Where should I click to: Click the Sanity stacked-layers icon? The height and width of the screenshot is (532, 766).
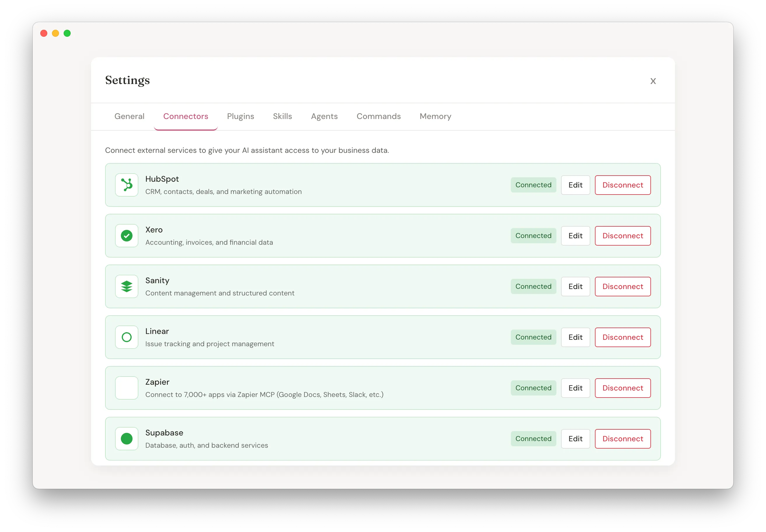point(126,286)
